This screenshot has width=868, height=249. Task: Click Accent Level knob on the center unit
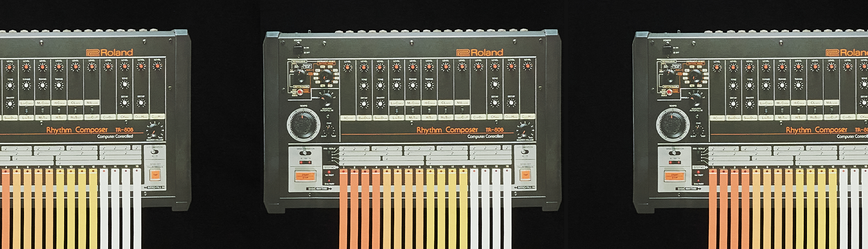(348, 67)
